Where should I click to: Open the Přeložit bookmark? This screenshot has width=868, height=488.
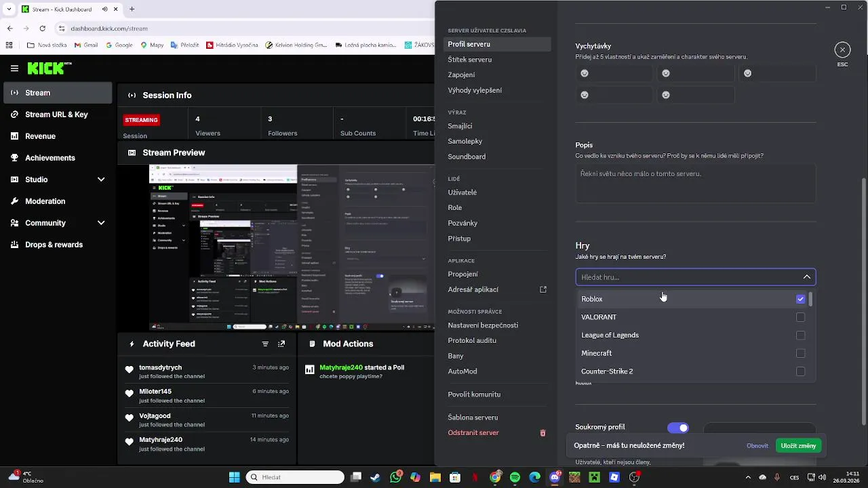pos(185,45)
